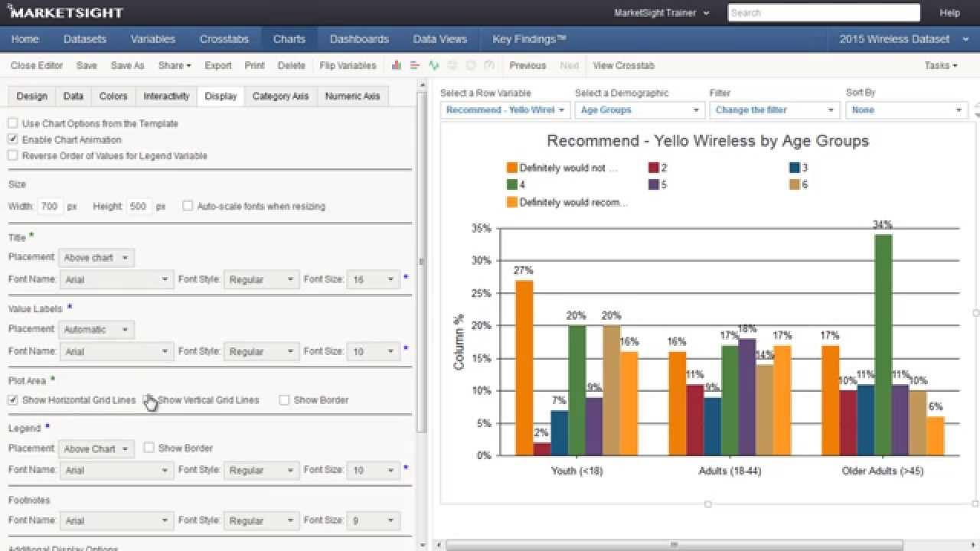The image size is (980, 551).
Task: Check Reverse Order of Values for Legend Variable
Action: (x=13, y=155)
